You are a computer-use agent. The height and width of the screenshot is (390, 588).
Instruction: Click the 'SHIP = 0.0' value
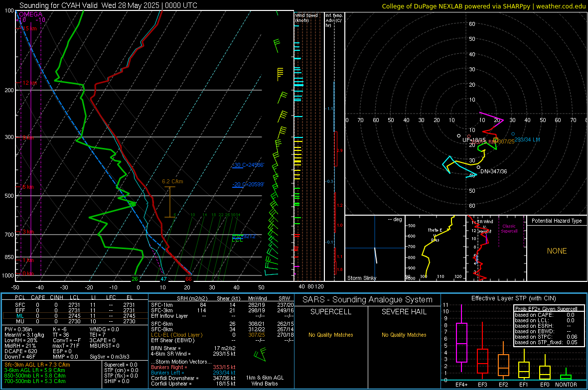pos(117,381)
